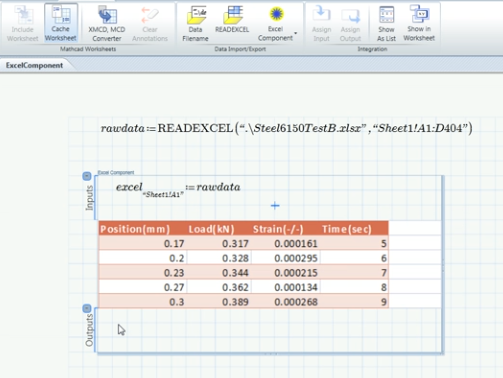
Task: Click the Assign Input icon
Action: tap(321, 23)
